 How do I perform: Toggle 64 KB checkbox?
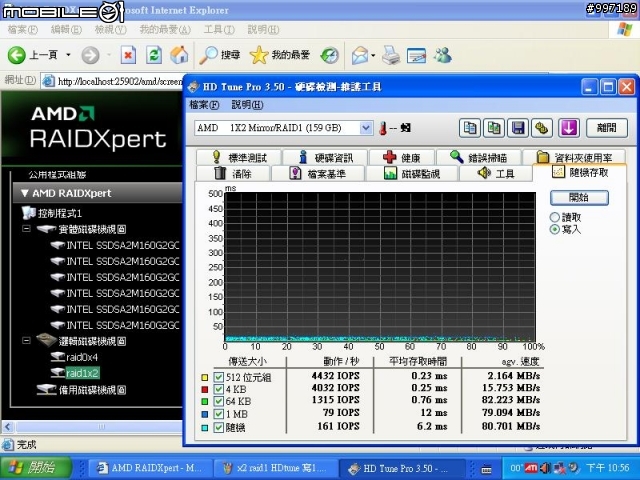tap(219, 401)
